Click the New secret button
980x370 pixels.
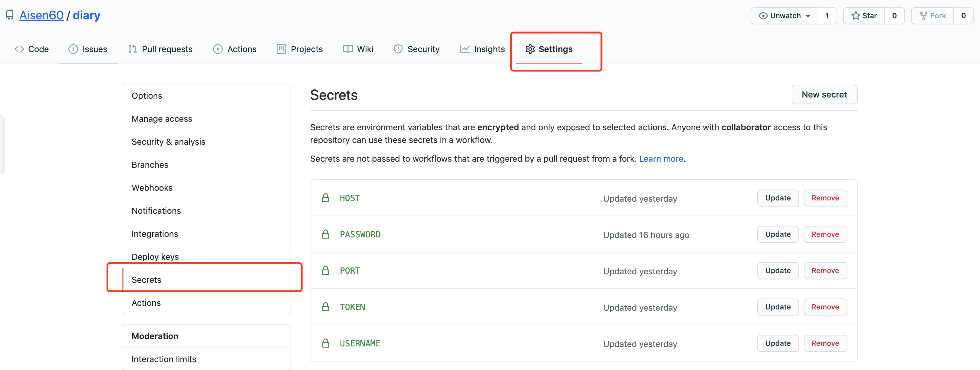pos(824,94)
